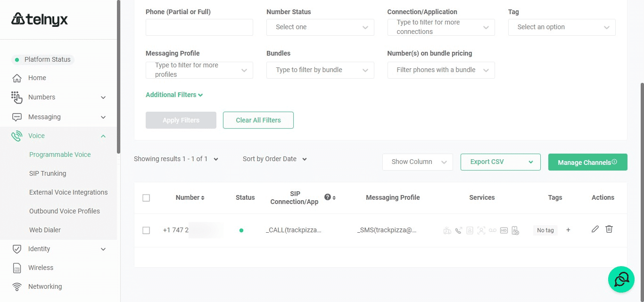Go to SIP Trunking in sidebar
The height and width of the screenshot is (302, 644).
click(x=48, y=173)
